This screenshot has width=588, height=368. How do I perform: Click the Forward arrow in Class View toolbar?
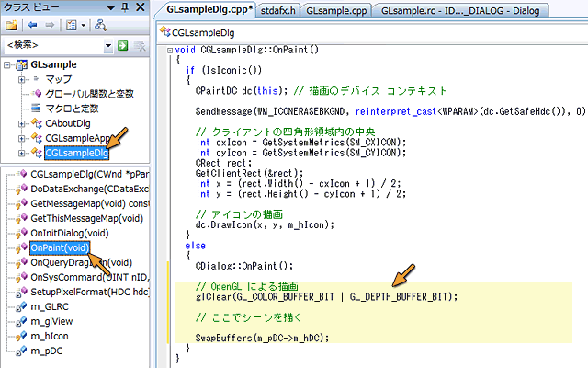pos(50,25)
